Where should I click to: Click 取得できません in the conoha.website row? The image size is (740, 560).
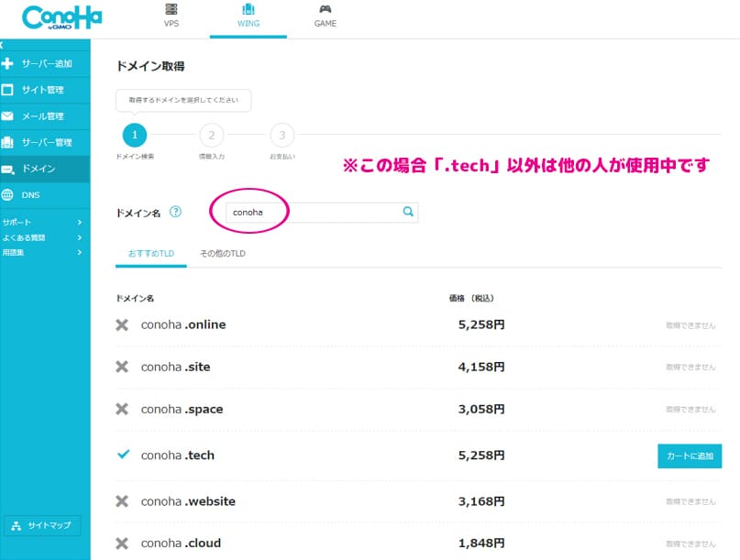690,501
